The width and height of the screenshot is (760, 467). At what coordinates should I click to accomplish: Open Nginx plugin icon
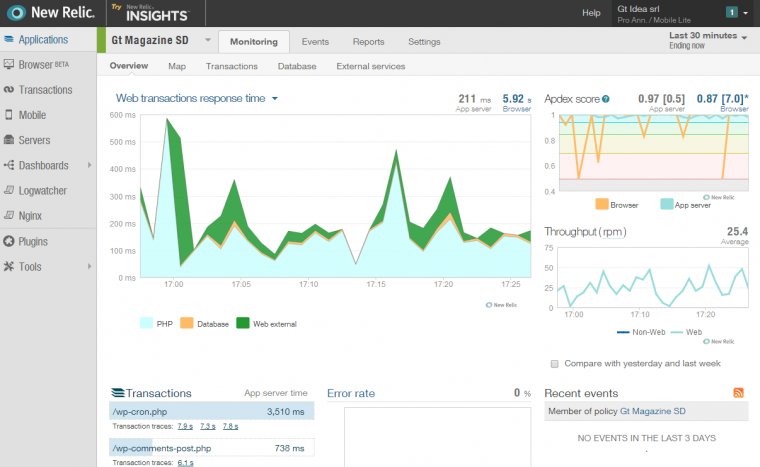pyautogui.click(x=9, y=215)
